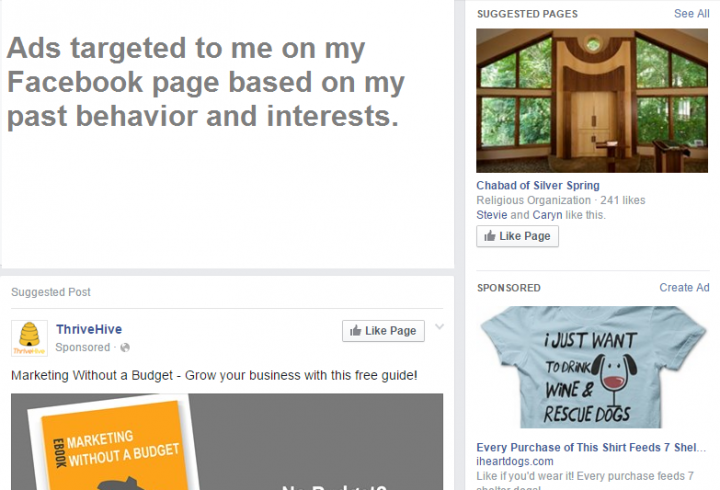Open the Chabad of Silver Spring page link
The width and height of the screenshot is (720, 490).
click(x=538, y=186)
